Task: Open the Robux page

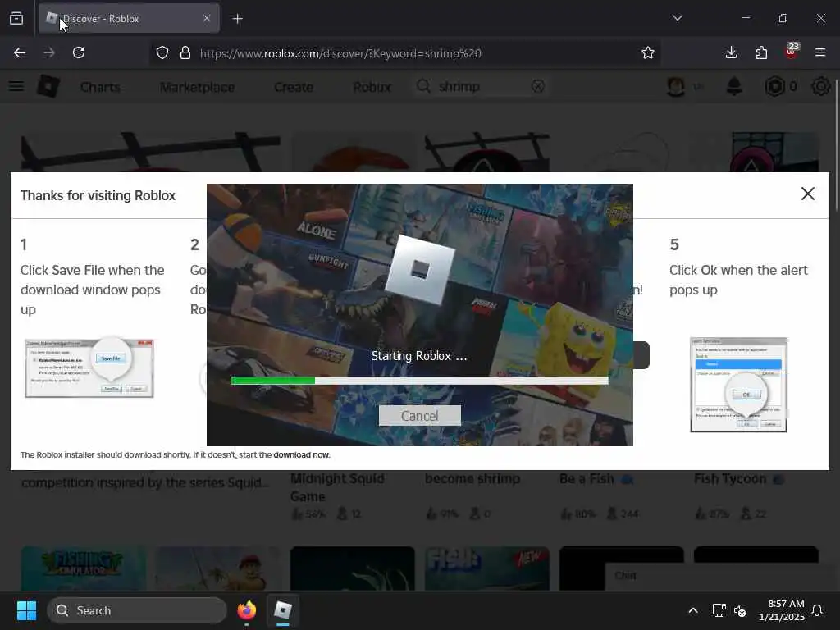Action: click(372, 87)
